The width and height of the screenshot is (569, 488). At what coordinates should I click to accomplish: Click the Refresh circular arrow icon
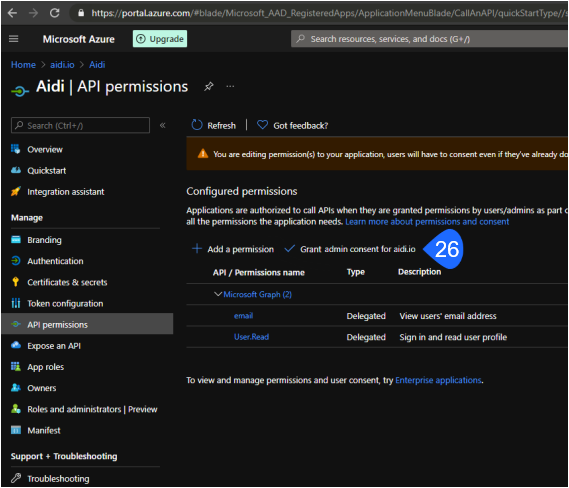(197, 125)
